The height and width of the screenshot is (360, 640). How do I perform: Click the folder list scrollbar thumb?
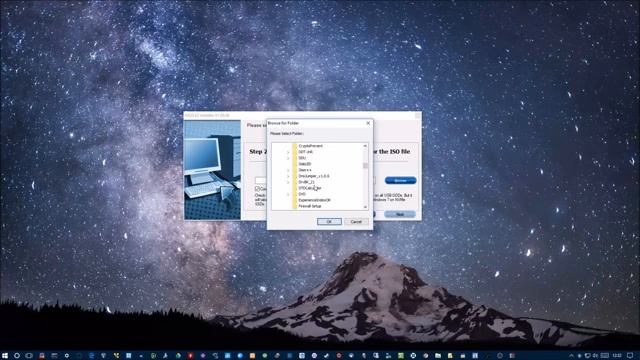pos(365,165)
